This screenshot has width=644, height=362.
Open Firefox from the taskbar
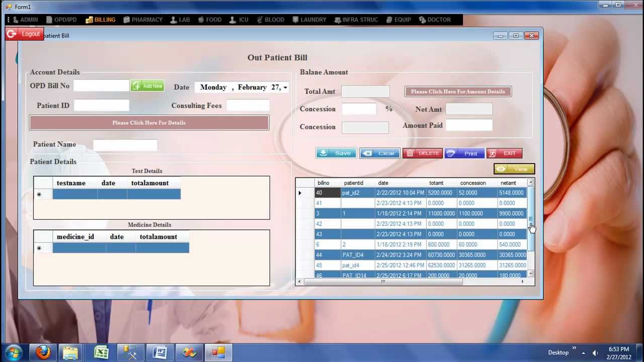(42, 352)
